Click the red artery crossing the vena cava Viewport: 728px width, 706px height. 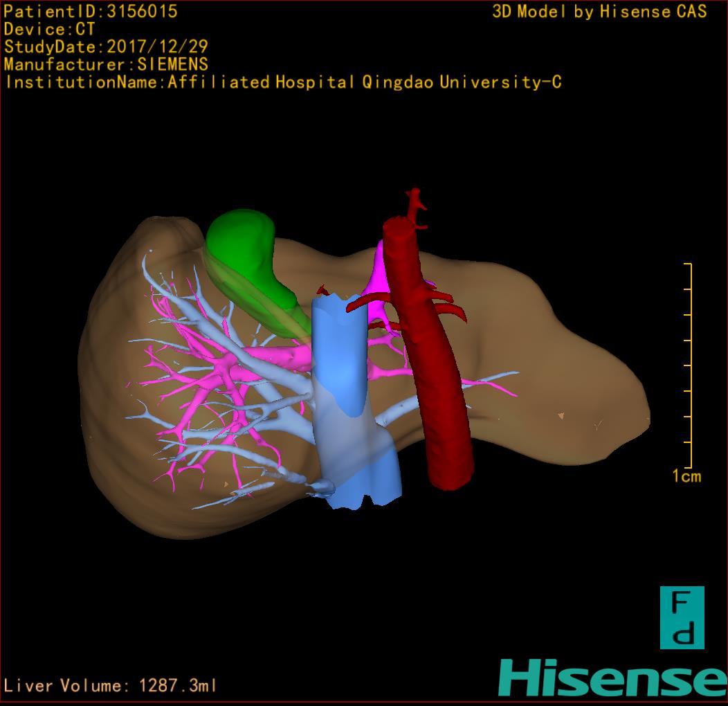(360, 302)
